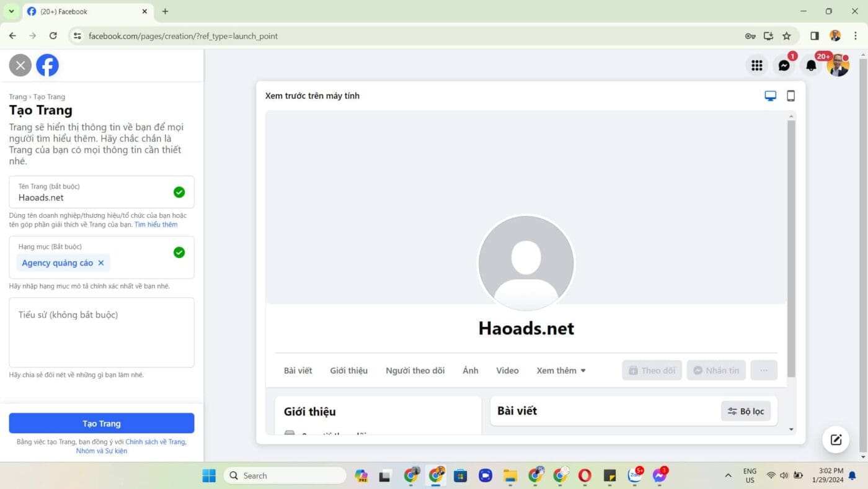Click the Theo dõi button in preview

(x=652, y=370)
